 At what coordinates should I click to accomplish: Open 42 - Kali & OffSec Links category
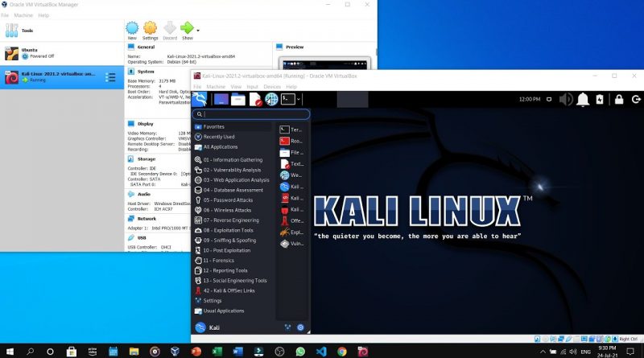(232, 290)
